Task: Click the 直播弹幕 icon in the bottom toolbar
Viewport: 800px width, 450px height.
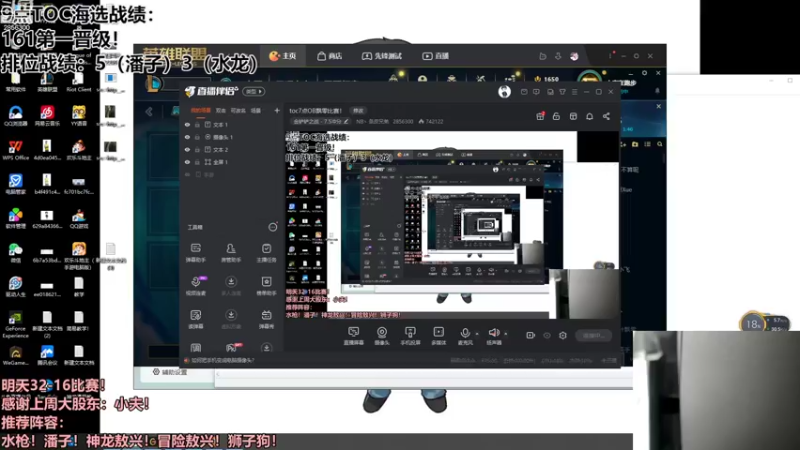Action: 353,336
